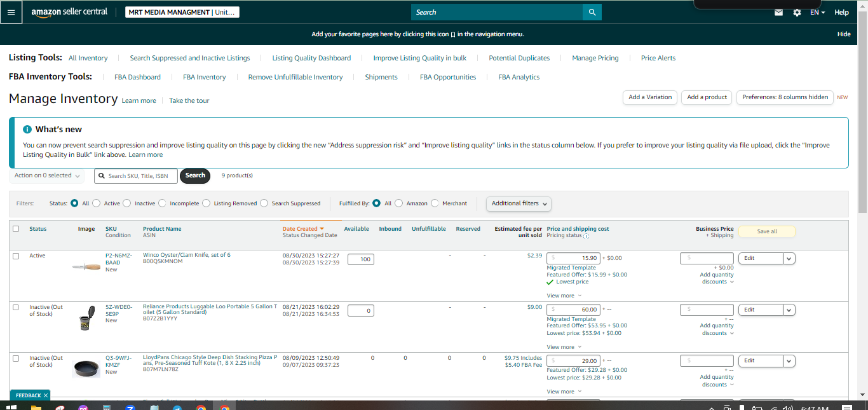Open the settings gear icon
This screenshot has height=410, width=868.
point(797,12)
